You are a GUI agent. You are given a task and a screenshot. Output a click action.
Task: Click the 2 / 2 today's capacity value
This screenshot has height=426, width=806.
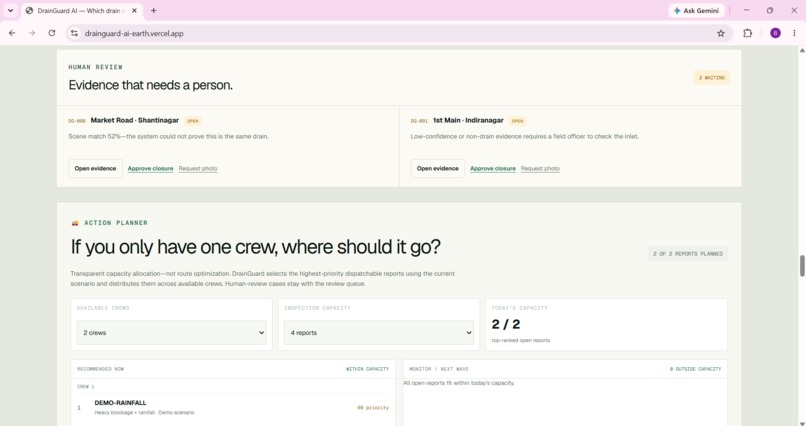click(x=506, y=324)
